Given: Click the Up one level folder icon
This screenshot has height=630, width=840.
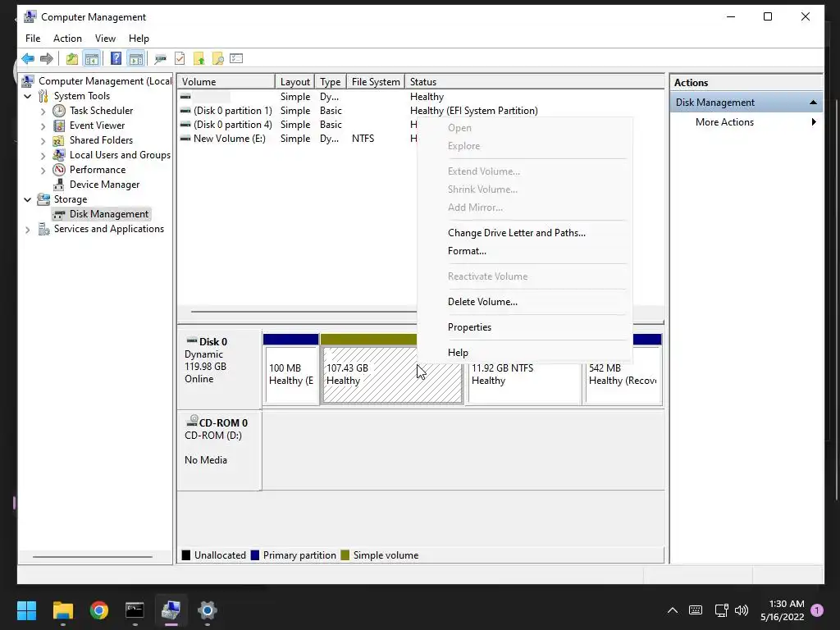Looking at the screenshot, I should click(72, 58).
